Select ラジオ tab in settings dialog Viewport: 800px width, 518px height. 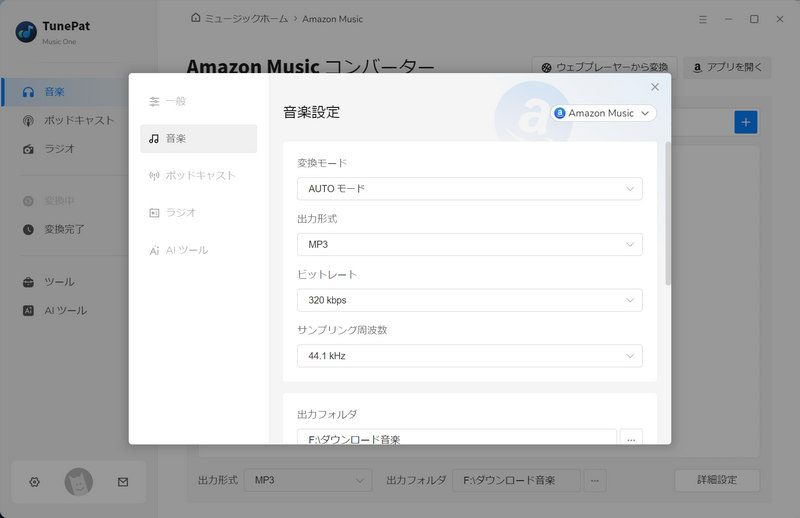[198, 213]
